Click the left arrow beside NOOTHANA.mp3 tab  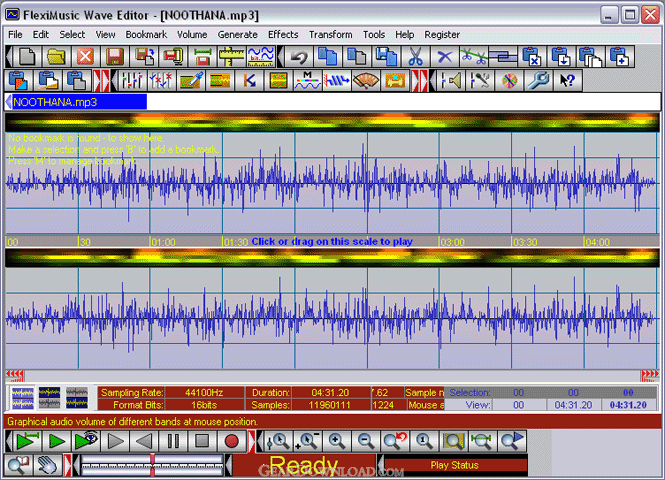8,102
